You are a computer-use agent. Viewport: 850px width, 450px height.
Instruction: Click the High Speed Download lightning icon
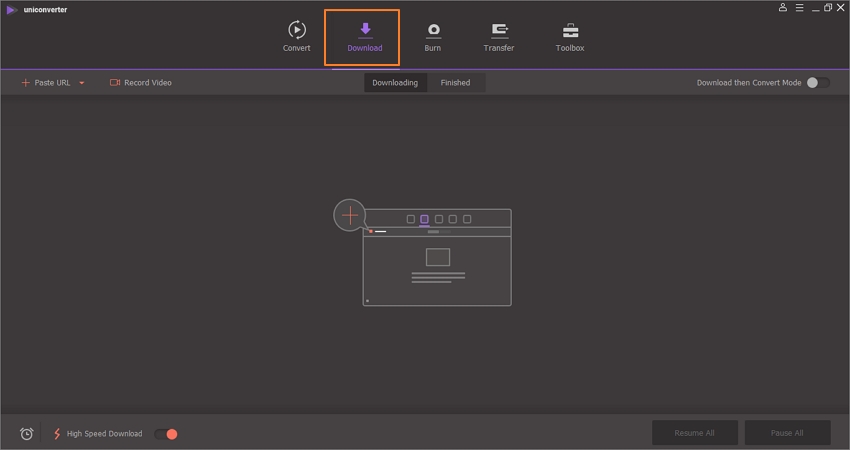(x=57, y=434)
